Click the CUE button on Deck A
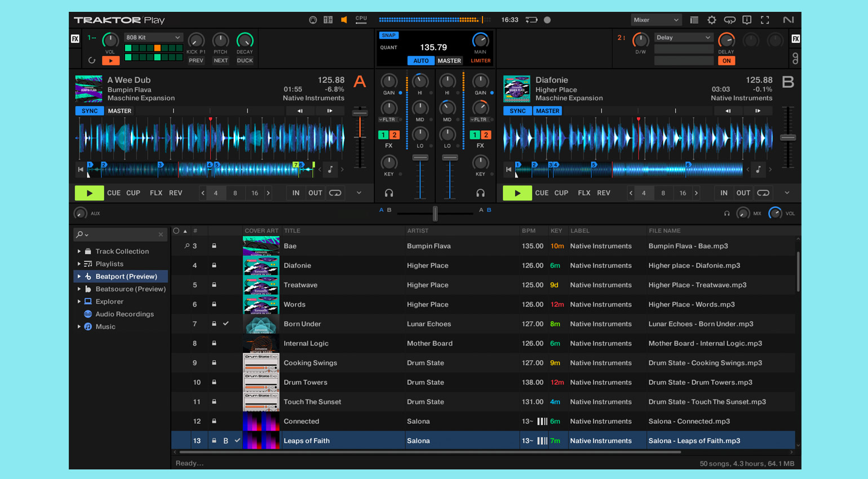868x479 pixels. (114, 193)
